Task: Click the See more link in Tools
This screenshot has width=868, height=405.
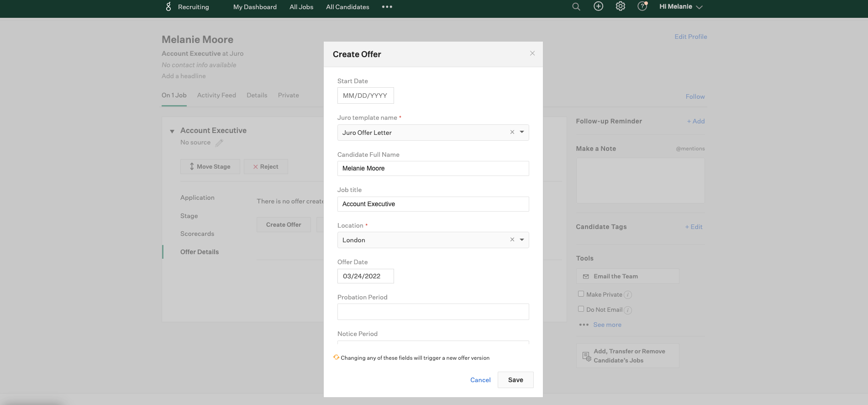Action: pos(607,325)
